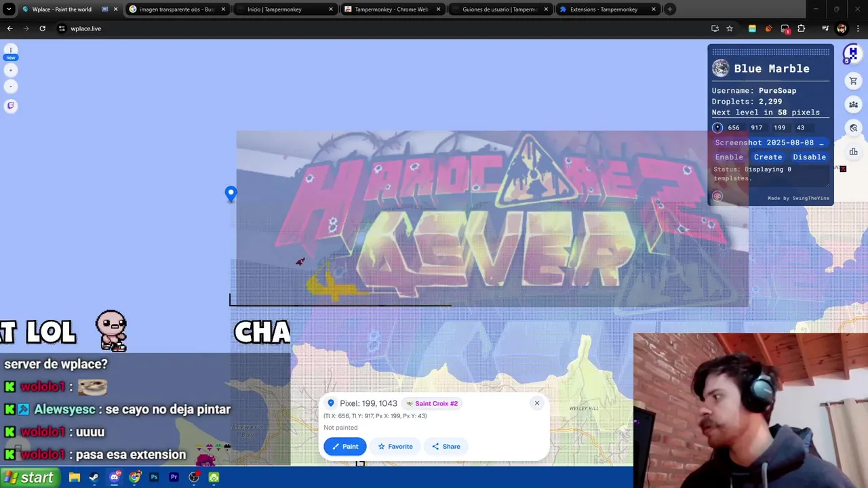Switch to Inicio | Tampermonkey tab
Viewport: 868px width, 488px height.
pyautogui.click(x=285, y=9)
